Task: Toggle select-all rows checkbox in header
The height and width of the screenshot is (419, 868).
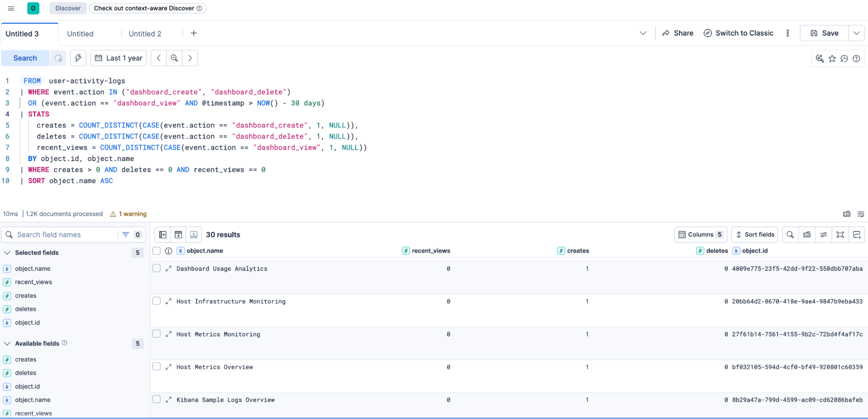Action: pyautogui.click(x=156, y=251)
